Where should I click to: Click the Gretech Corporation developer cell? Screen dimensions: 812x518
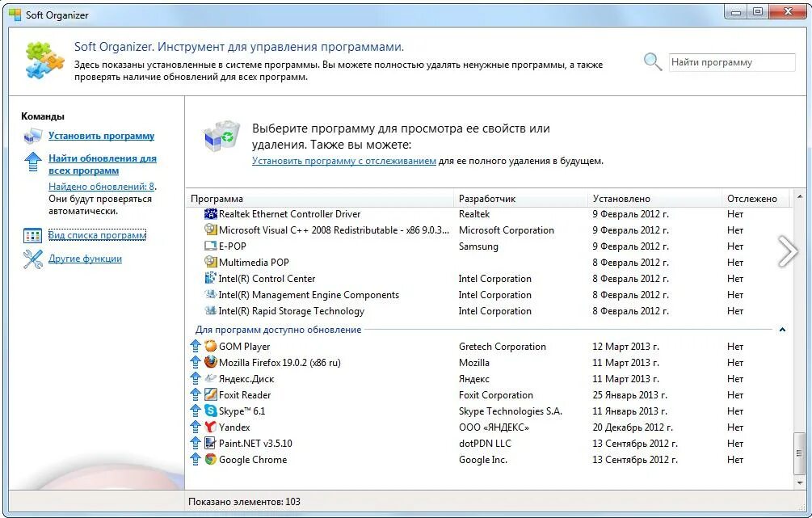503,347
